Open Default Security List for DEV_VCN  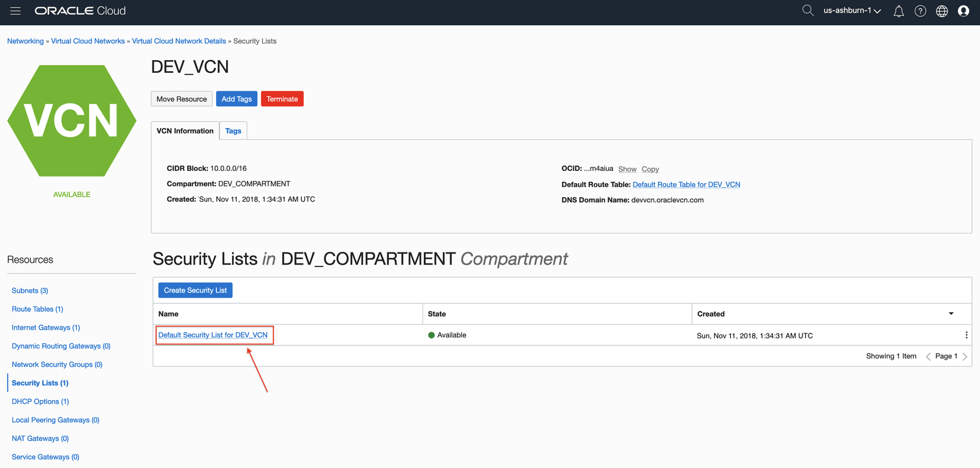(x=213, y=335)
